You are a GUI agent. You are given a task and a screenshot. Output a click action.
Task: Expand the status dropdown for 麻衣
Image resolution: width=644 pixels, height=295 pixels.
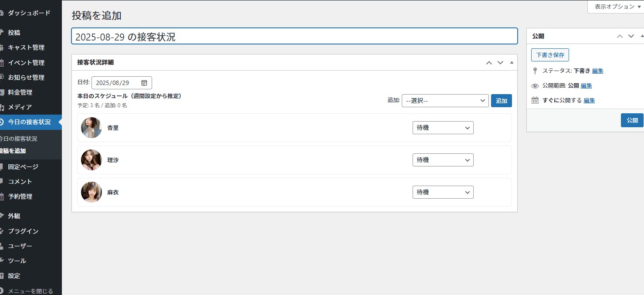[443, 192]
